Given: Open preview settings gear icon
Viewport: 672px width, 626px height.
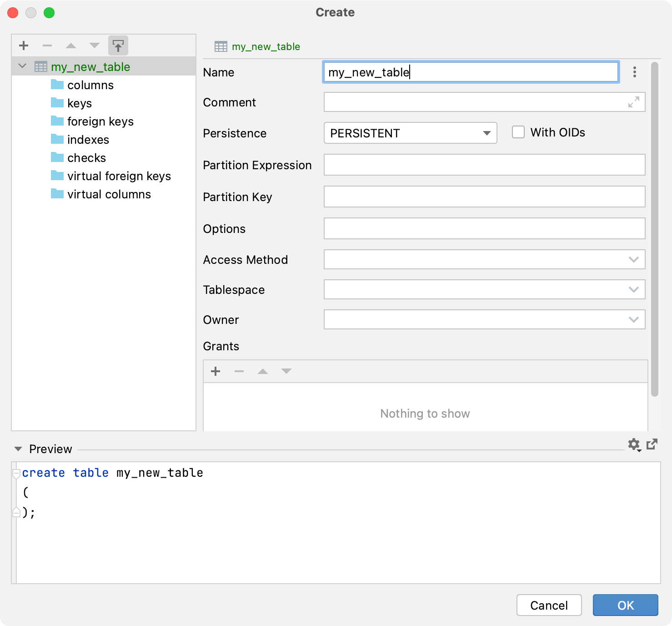Looking at the screenshot, I should coord(634,444).
